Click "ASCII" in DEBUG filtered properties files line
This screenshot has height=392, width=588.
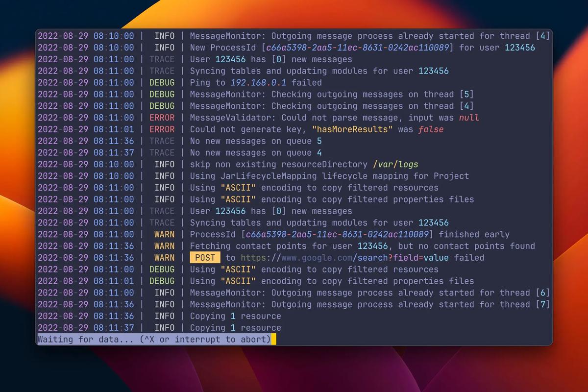(x=238, y=281)
